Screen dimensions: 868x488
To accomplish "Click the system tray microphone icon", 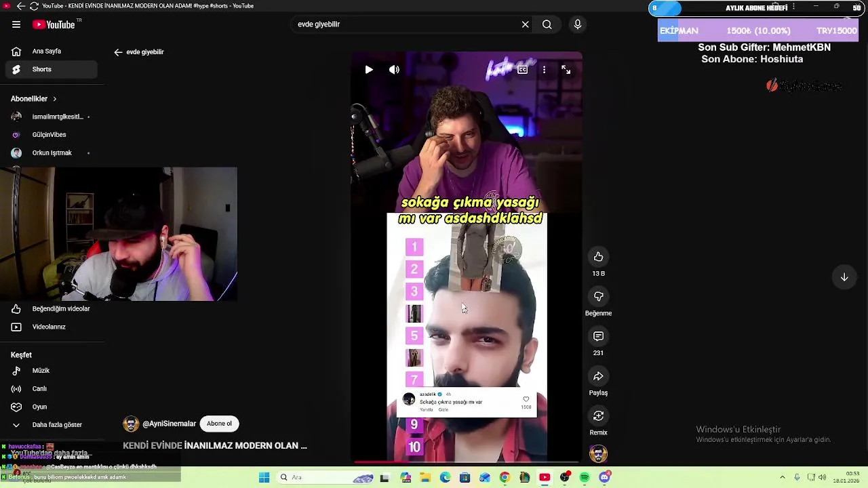I will 797,478.
